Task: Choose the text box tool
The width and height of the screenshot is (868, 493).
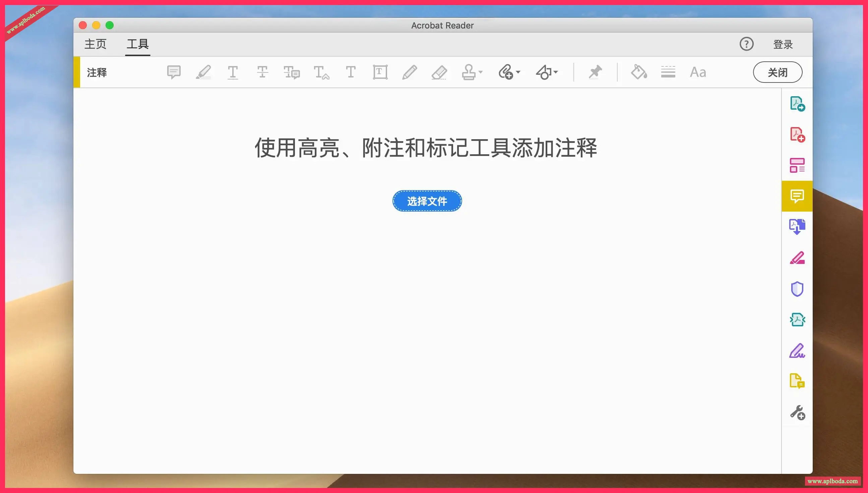Action: [380, 72]
